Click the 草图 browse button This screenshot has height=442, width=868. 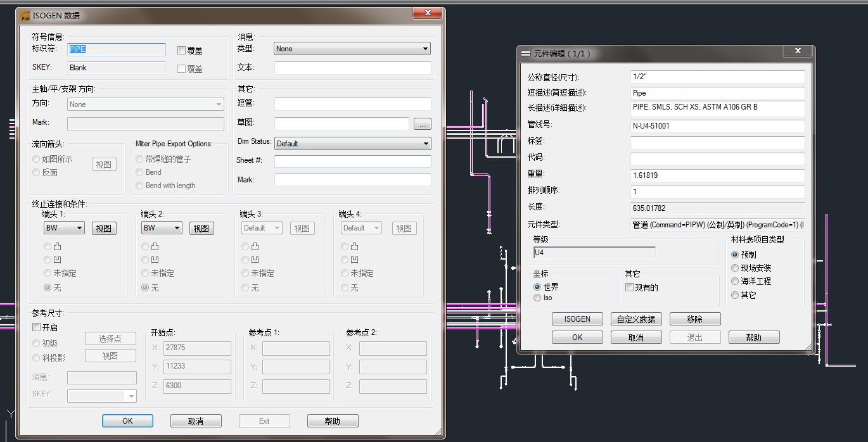423,124
